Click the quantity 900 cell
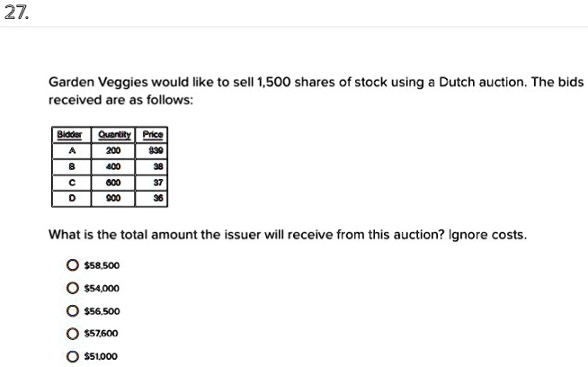The width and height of the screenshot is (588, 367). 113,199
